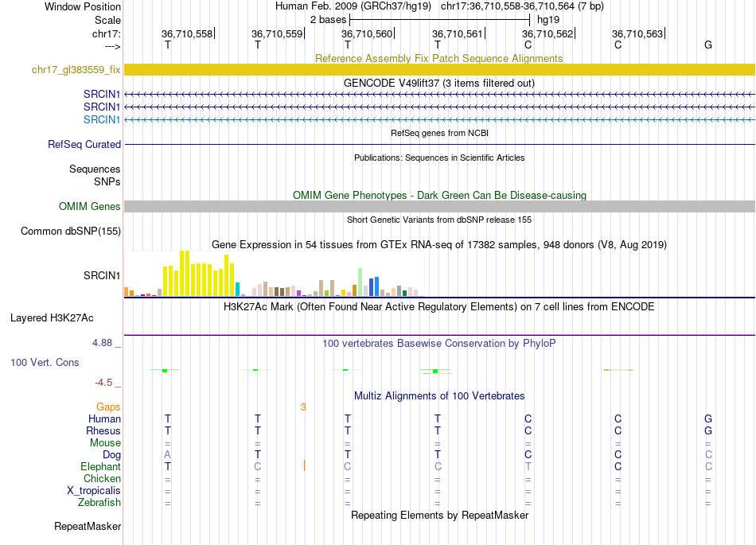Click the Reference Assembly Fix Patch title

pyautogui.click(x=438, y=59)
